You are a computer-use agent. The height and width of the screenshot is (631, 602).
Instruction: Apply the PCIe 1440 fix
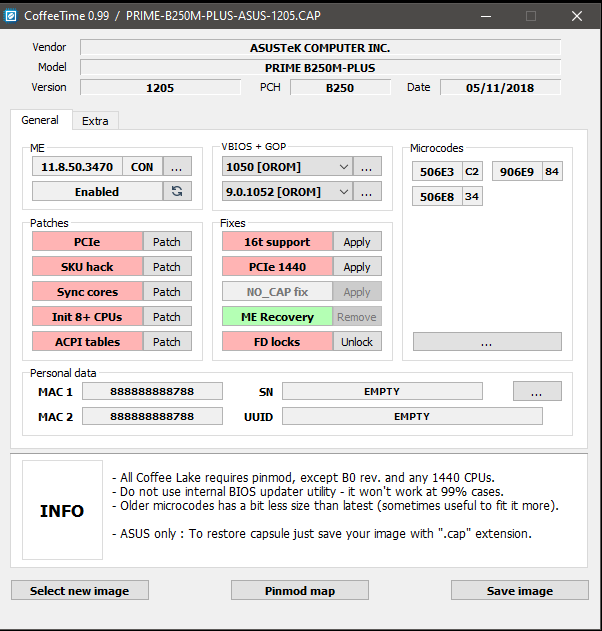357,266
